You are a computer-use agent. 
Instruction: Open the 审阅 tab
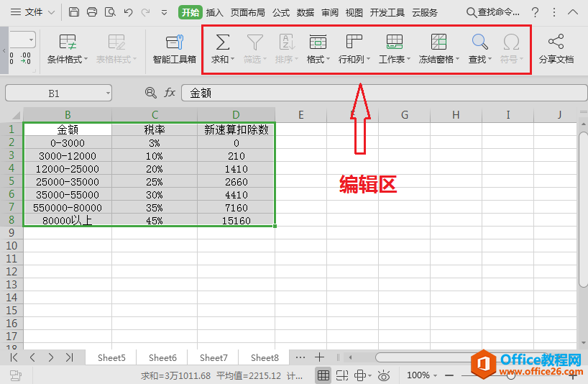[x=330, y=12]
